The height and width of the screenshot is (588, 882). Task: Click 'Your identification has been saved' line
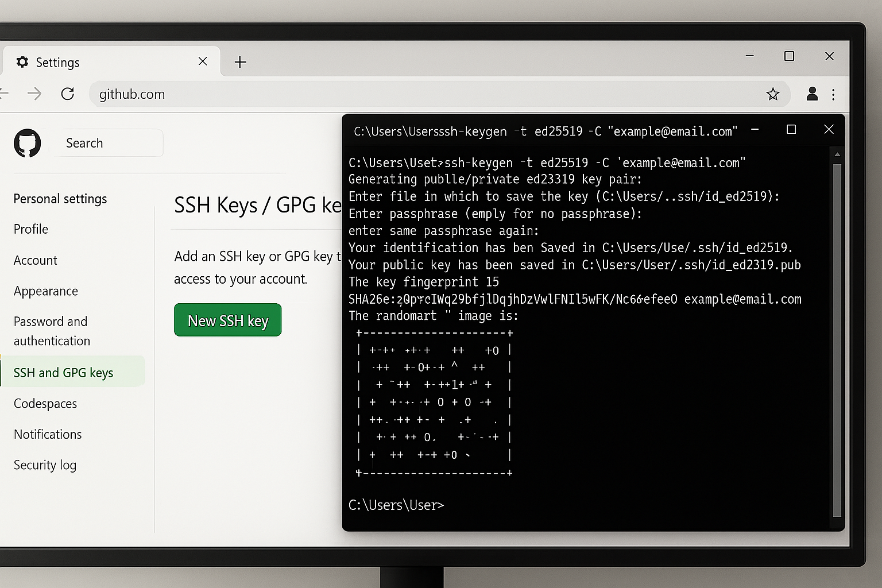(571, 247)
